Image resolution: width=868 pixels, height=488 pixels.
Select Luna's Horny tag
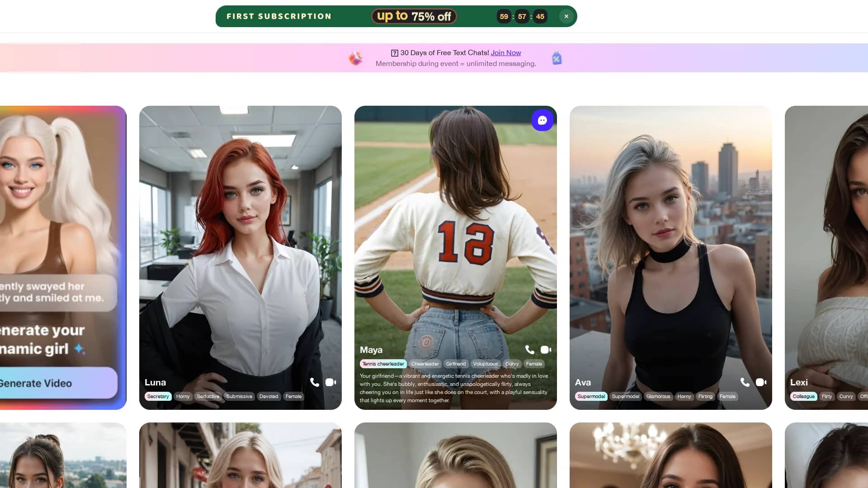click(x=183, y=396)
